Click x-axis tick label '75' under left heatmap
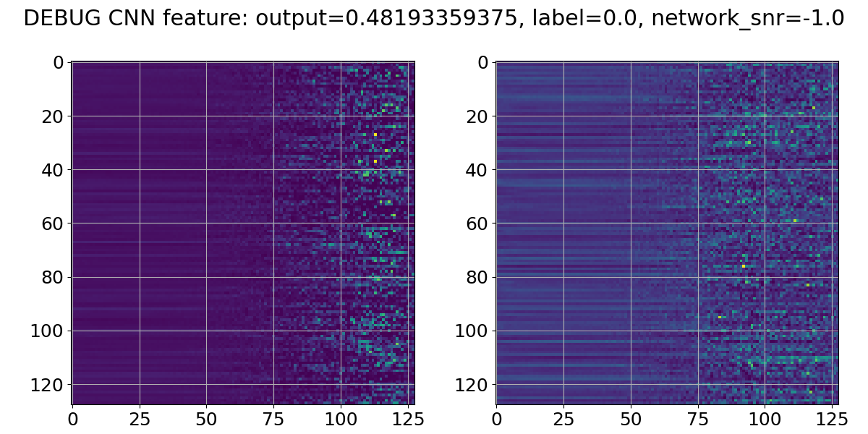 point(273,419)
